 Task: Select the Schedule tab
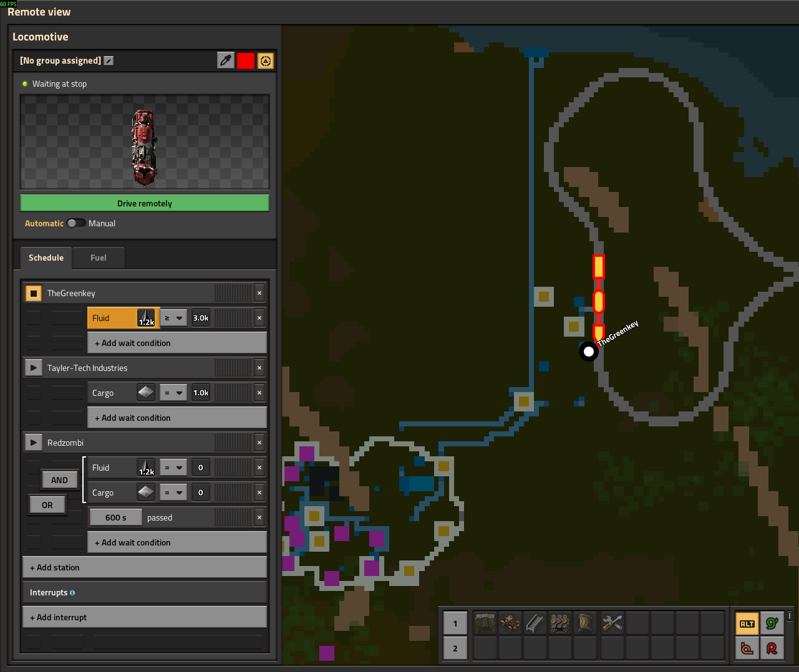[46, 257]
